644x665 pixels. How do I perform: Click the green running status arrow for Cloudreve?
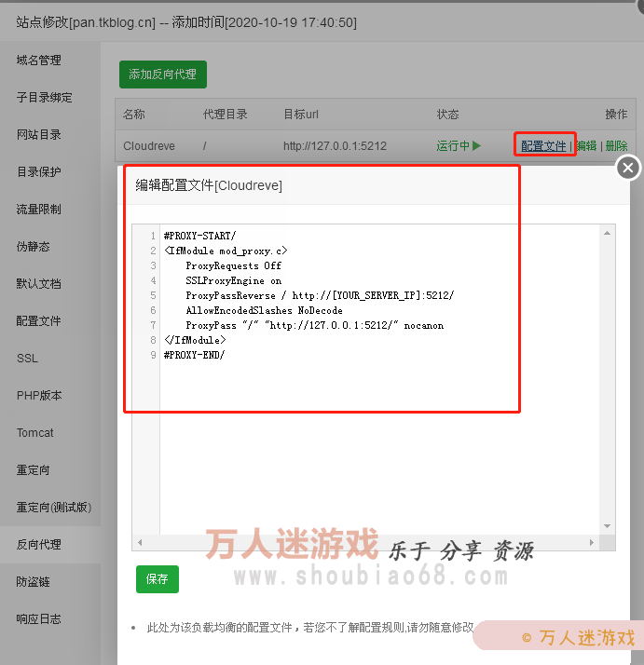point(476,146)
